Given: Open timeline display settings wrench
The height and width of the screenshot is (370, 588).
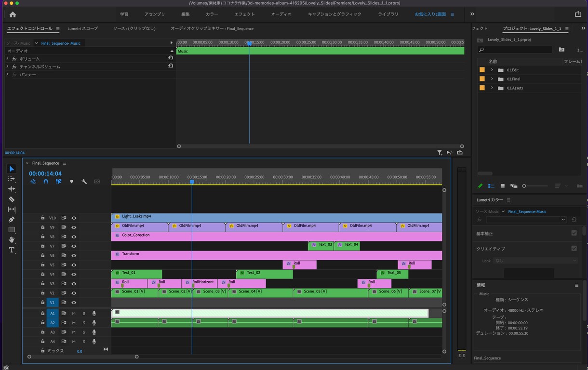Looking at the screenshot, I should pos(84,182).
